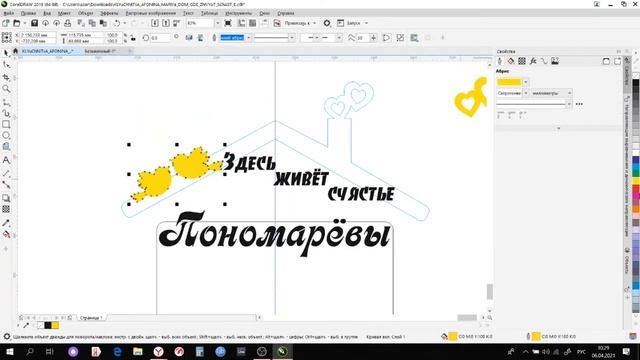Select the Freehand drawing tool
The width and height of the screenshot is (640, 360).
tap(6, 102)
